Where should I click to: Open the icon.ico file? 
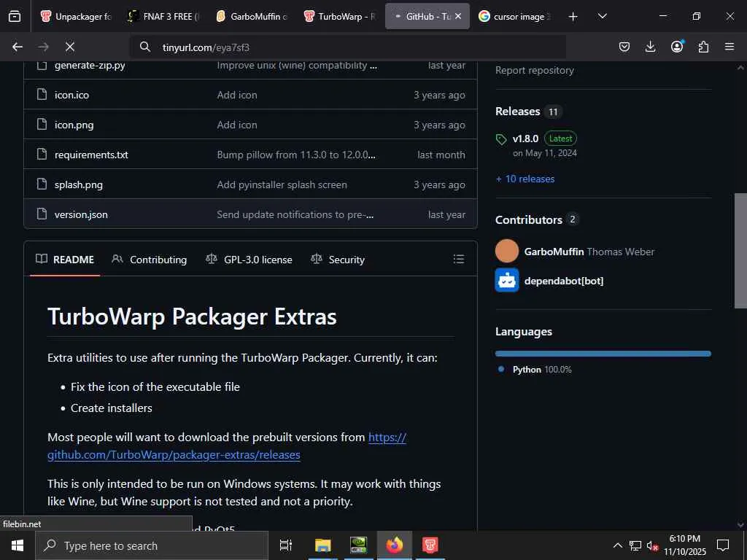click(x=71, y=95)
